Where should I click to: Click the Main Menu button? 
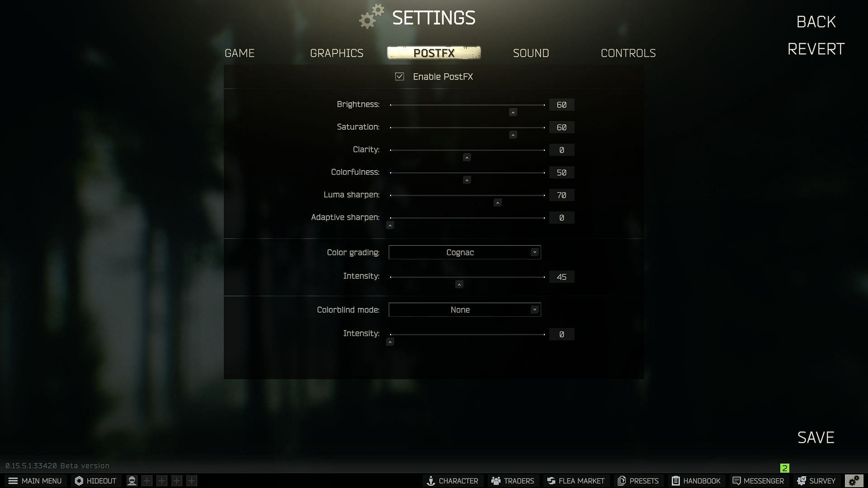pos(34,480)
